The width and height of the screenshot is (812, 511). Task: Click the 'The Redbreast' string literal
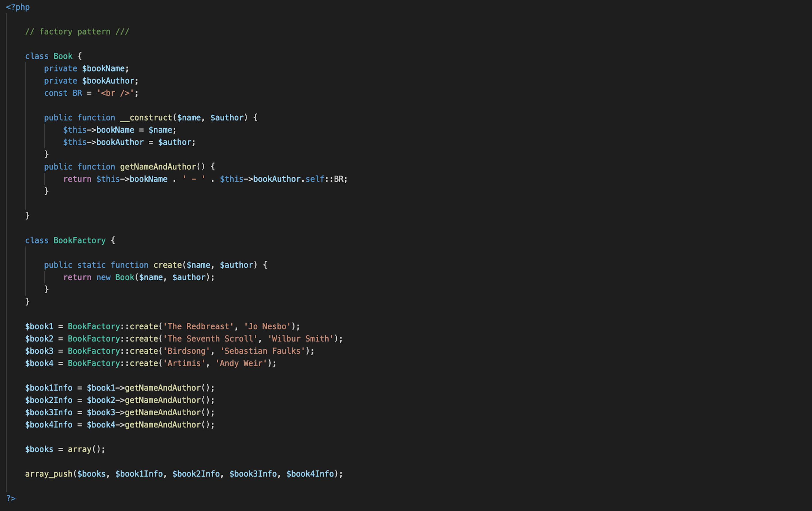(198, 326)
